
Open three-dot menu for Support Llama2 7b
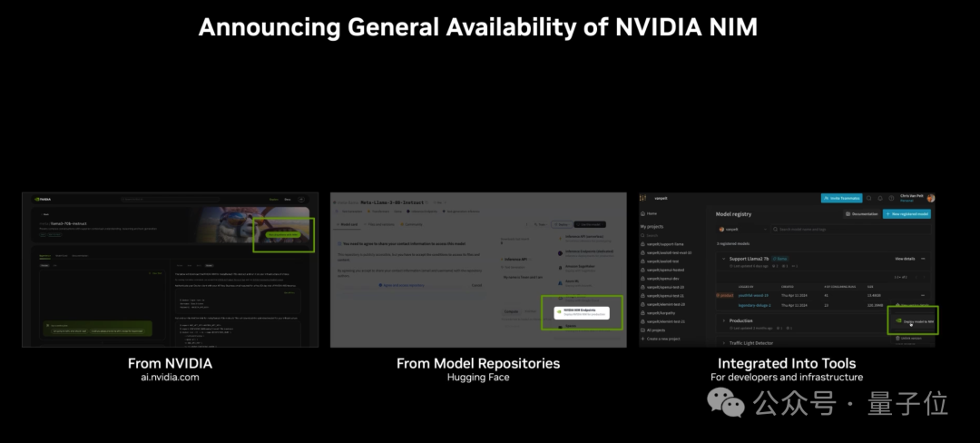coord(924,259)
